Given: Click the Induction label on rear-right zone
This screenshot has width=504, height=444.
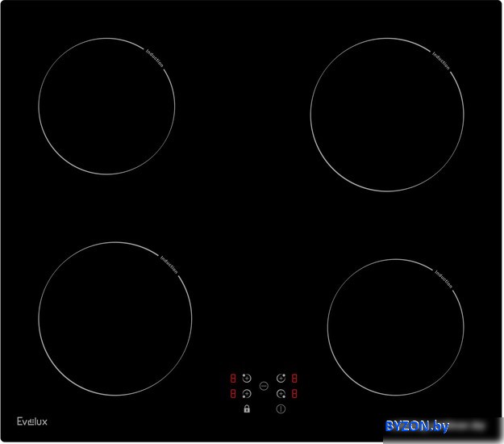Looking at the screenshot, I should (x=440, y=61).
